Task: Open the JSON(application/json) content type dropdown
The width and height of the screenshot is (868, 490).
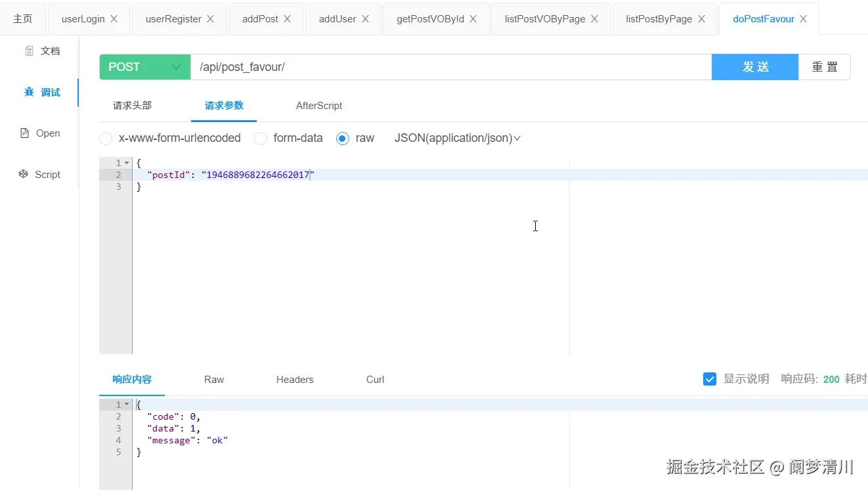Action: [458, 139]
